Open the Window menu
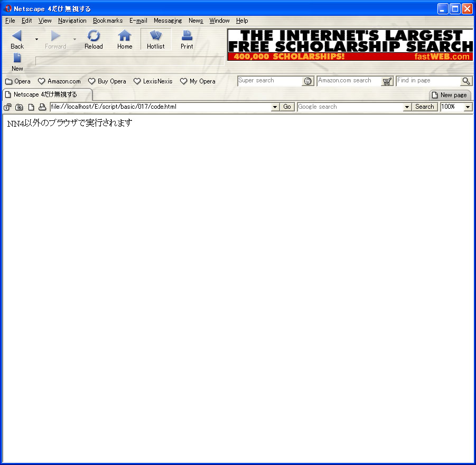 coord(219,21)
